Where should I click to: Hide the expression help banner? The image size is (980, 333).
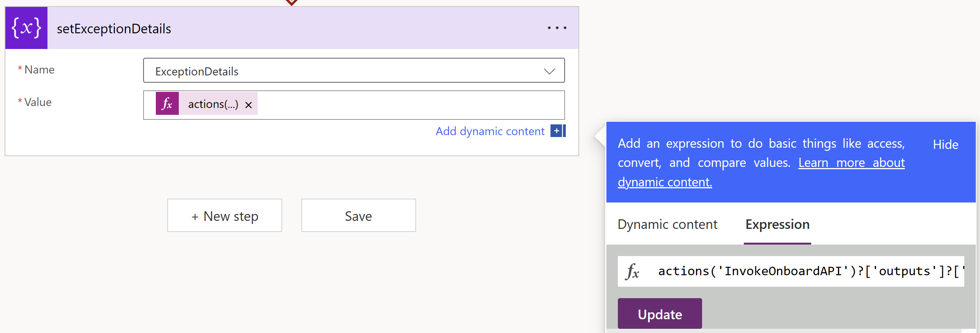945,145
